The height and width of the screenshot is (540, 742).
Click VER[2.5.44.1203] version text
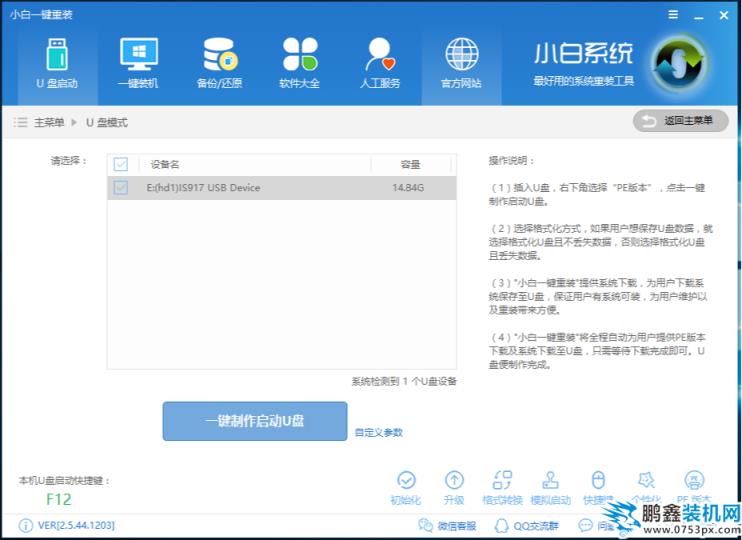point(76,525)
